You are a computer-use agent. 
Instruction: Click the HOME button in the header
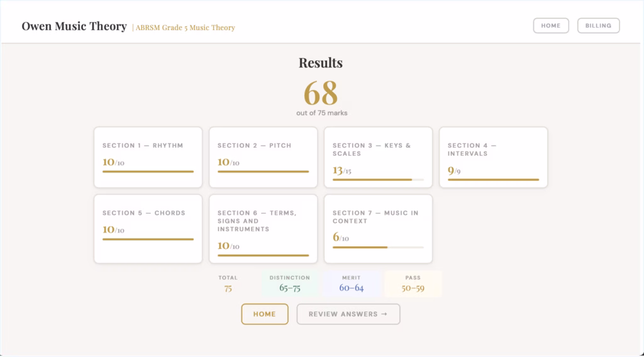click(x=551, y=25)
